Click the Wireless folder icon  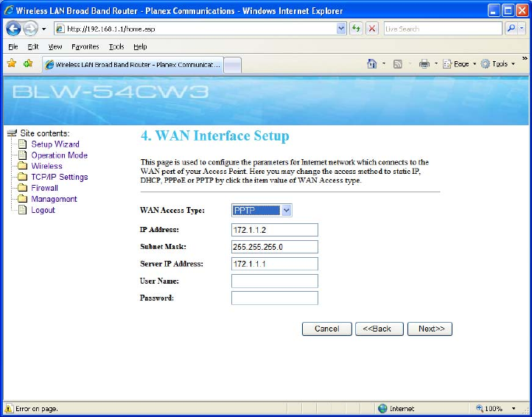22,167
